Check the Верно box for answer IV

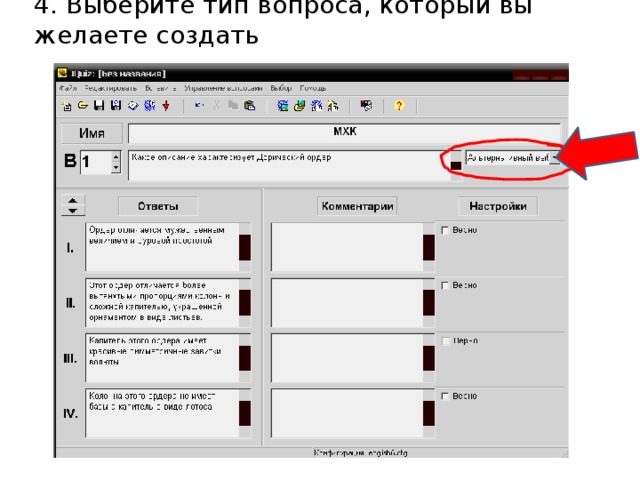[x=445, y=396]
